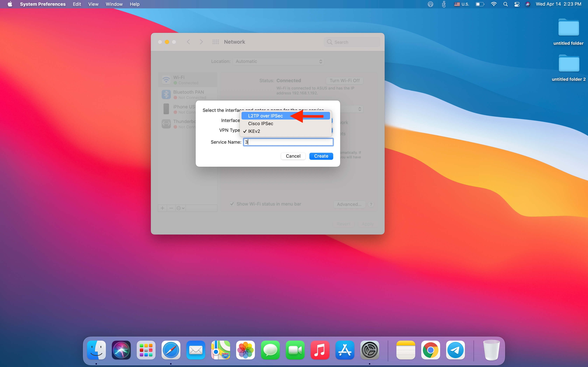This screenshot has width=588, height=367.
Task: Open Safari from the Dock
Action: click(x=171, y=350)
